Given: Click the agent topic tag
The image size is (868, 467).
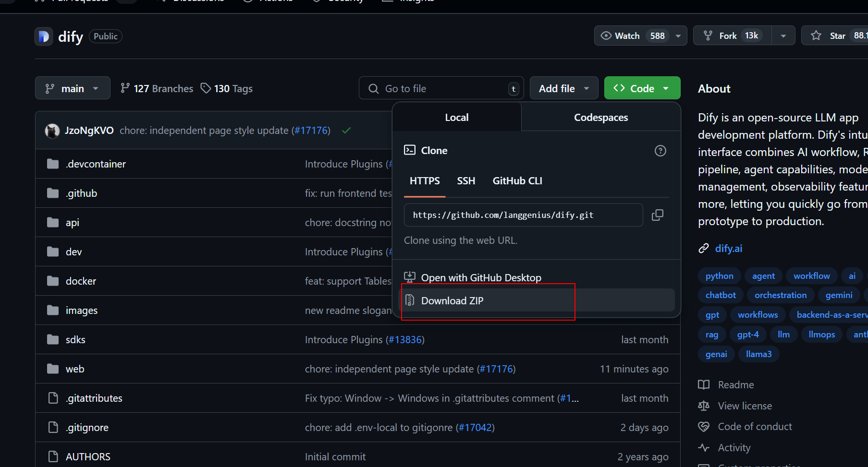Looking at the screenshot, I should 763,276.
